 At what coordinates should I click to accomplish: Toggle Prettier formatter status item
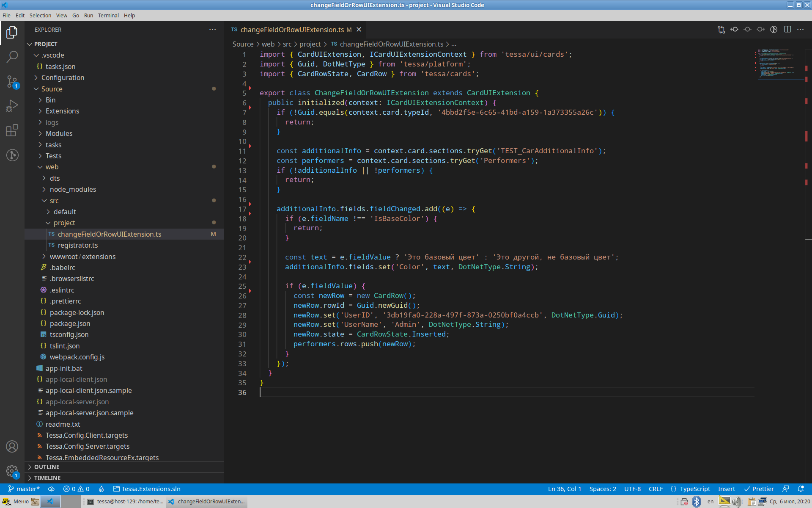coord(759,489)
